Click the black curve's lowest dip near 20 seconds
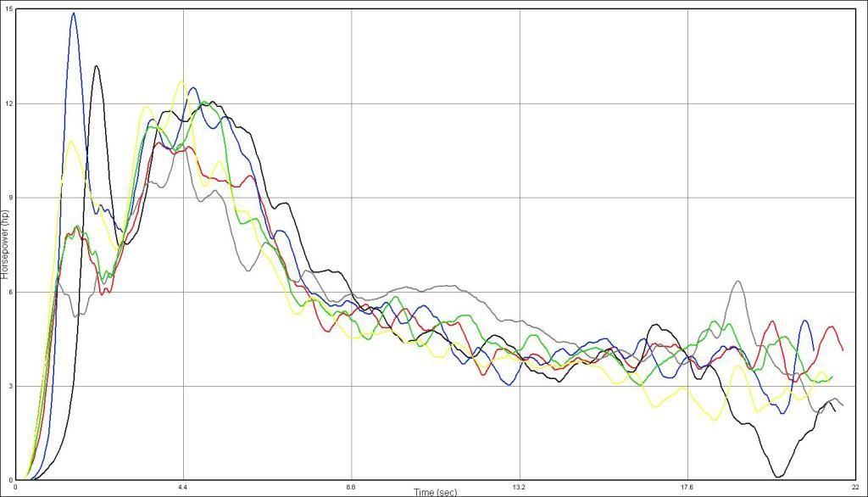The width and height of the screenshot is (868, 497). pyautogui.click(x=778, y=476)
